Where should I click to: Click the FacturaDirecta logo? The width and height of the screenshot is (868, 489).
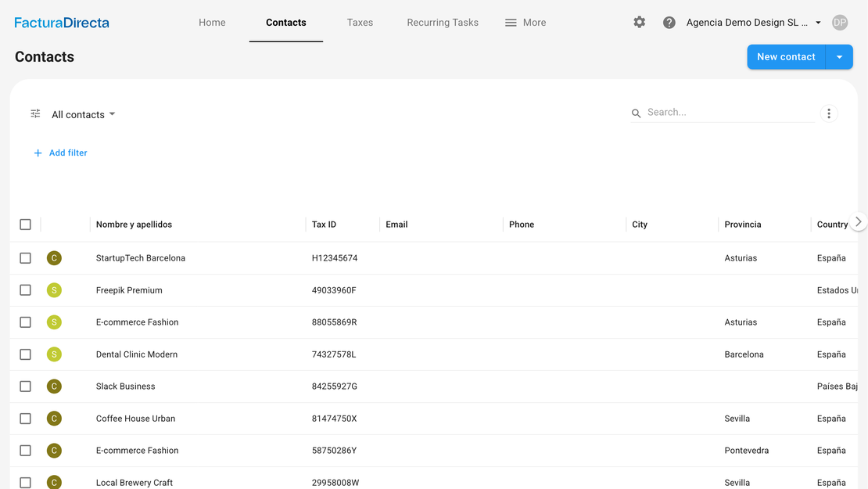point(62,23)
